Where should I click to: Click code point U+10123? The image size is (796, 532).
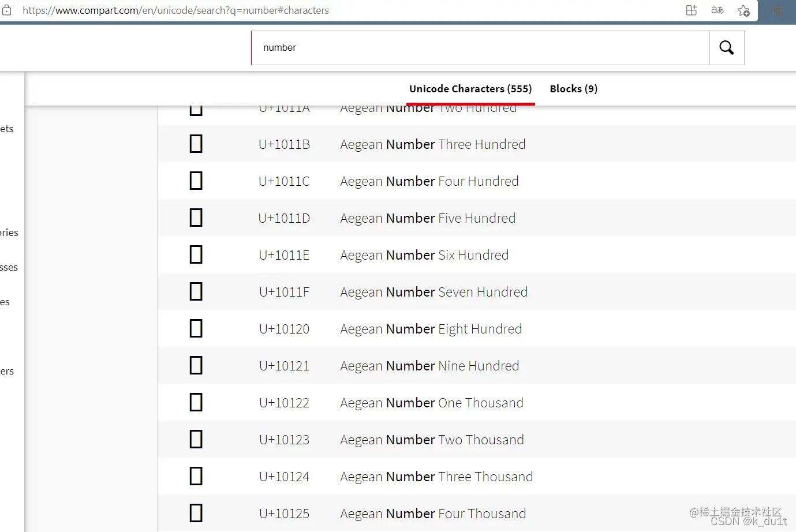tap(284, 440)
